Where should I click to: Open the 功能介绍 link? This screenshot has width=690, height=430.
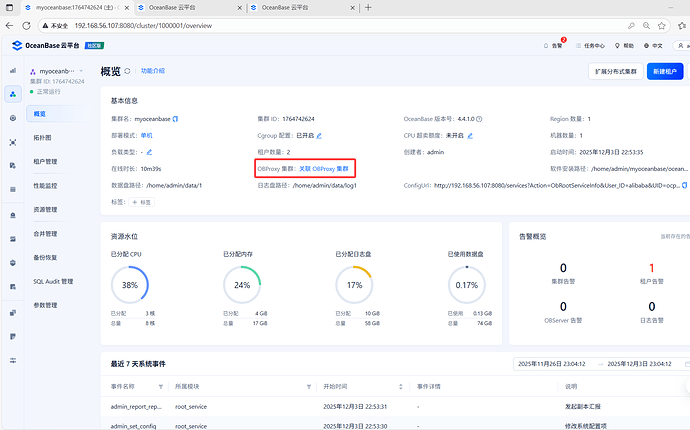pyautogui.click(x=152, y=71)
